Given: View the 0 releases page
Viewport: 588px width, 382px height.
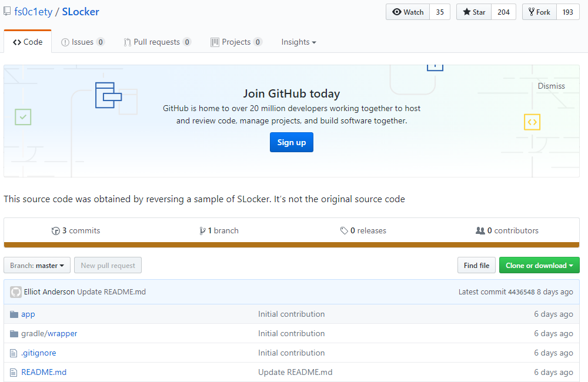Looking at the screenshot, I should tap(363, 230).
